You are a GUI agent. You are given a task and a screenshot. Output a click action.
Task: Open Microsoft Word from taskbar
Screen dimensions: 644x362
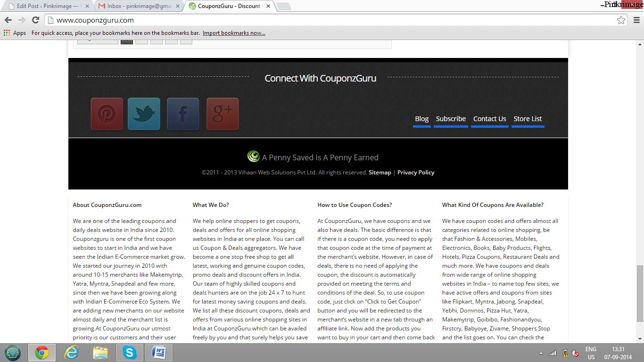pos(159,353)
